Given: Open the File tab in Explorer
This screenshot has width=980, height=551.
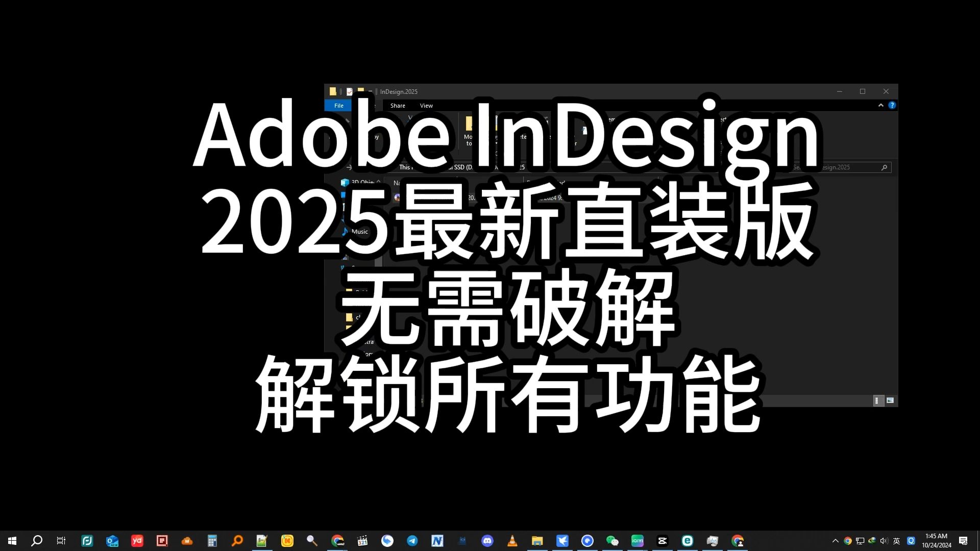Looking at the screenshot, I should click(338, 106).
